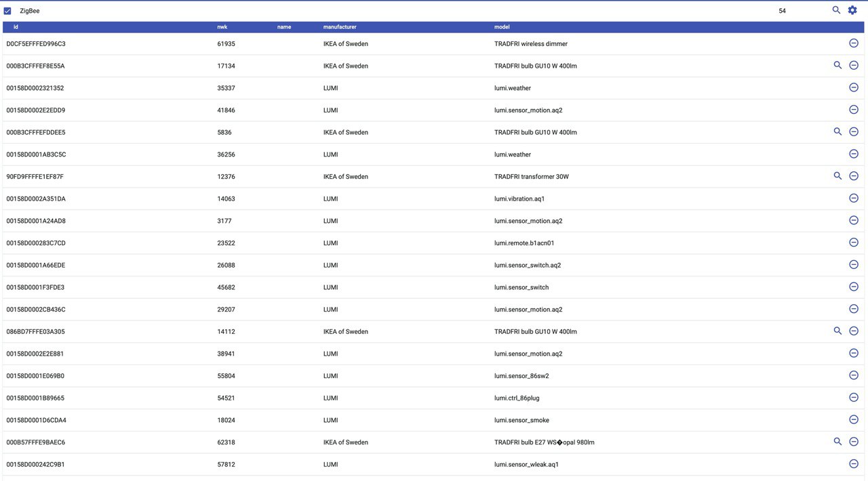Inspect device 000B3CFFFEF8E55A with magnifier
Image resolution: width=868 pixels, height=481 pixels.
pos(837,65)
